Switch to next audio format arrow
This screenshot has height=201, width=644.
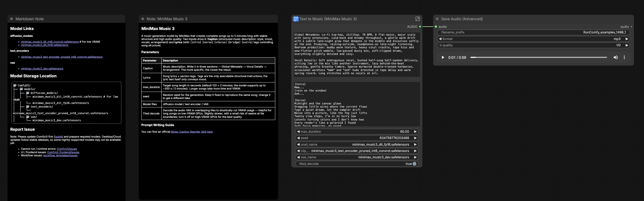click(627, 39)
